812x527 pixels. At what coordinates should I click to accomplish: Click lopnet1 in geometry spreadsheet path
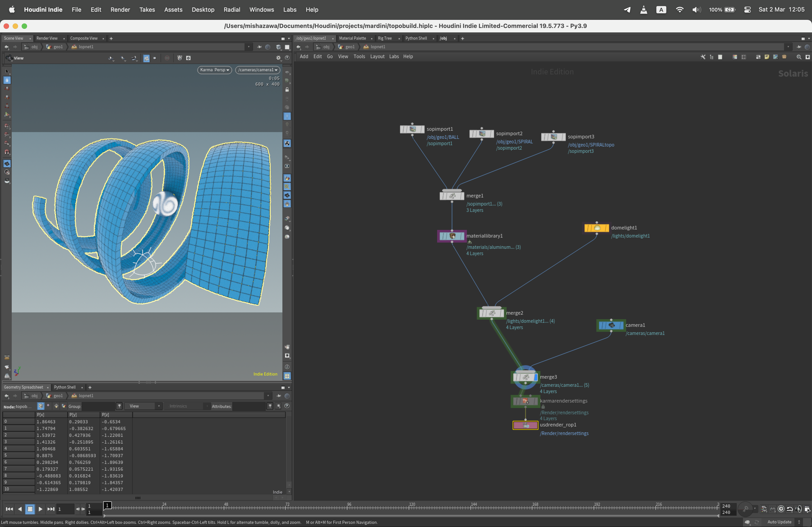(86, 396)
